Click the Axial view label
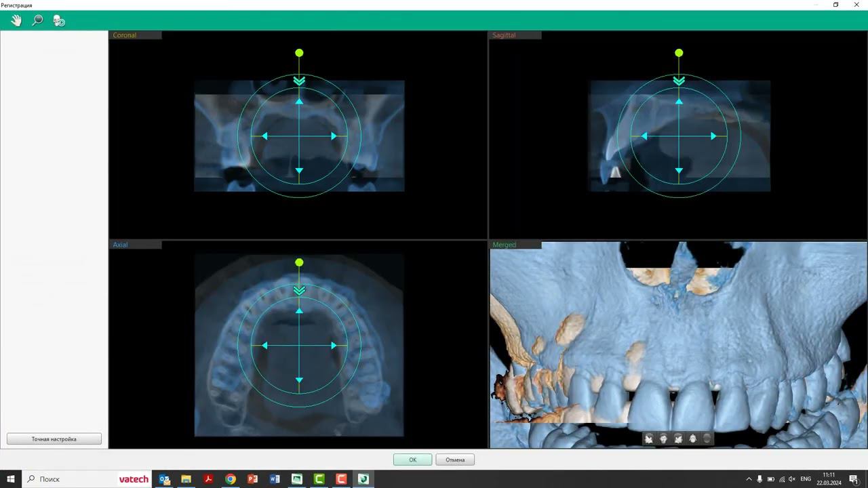The height and width of the screenshot is (488, 868). point(120,245)
